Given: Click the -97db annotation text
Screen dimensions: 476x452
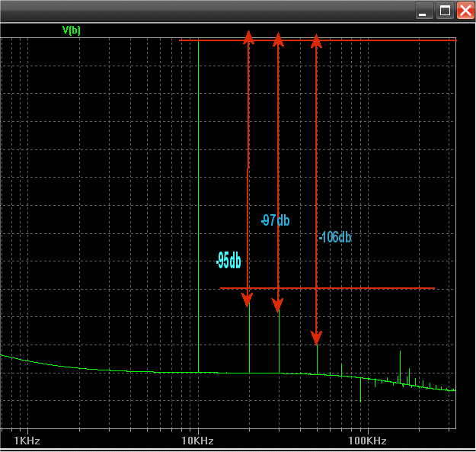Looking at the screenshot, I should 276,220.
